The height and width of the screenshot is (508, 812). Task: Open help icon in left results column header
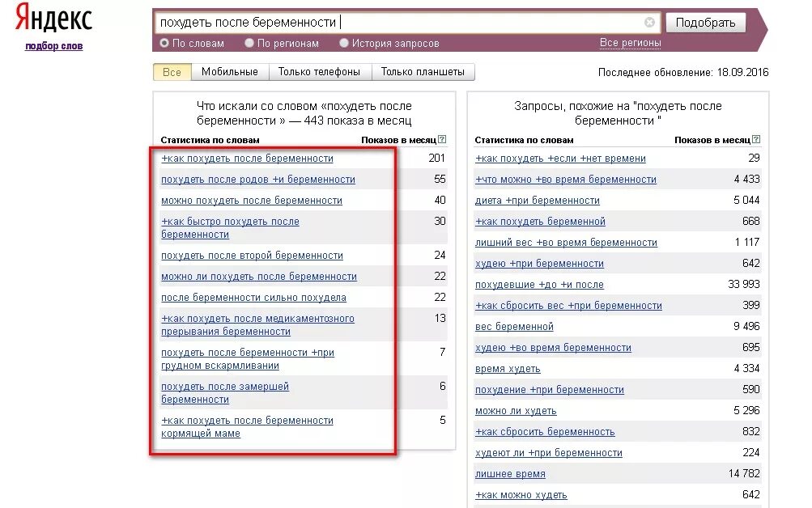[442, 140]
